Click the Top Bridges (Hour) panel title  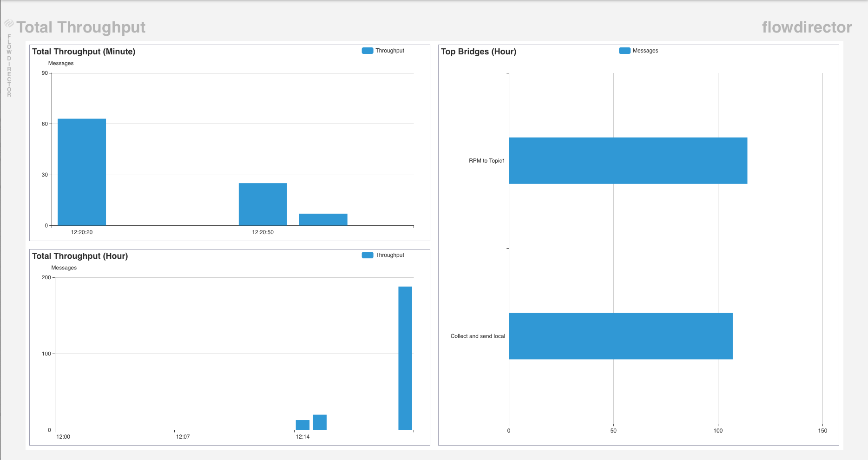479,52
